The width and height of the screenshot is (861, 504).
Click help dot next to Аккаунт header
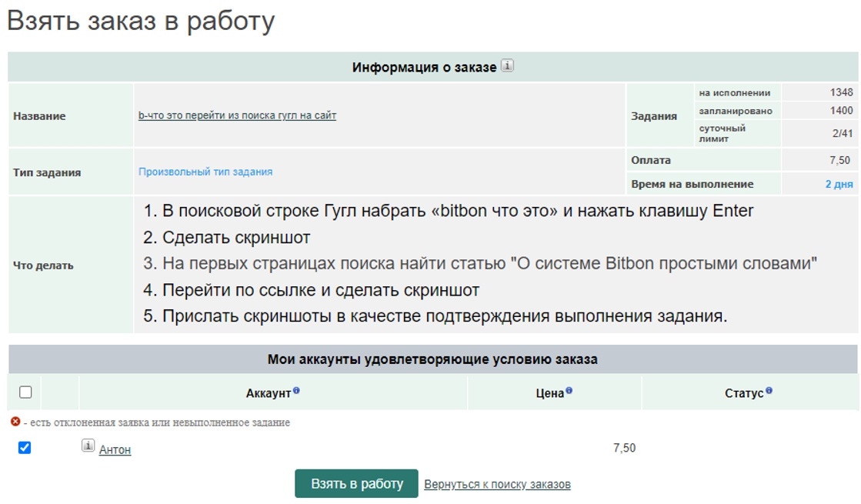pos(296,391)
